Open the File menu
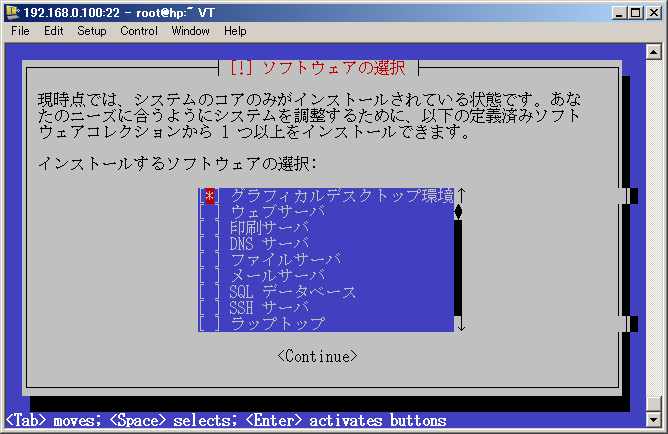This screenshot has height=434, width=668. [x=20, y=31]
